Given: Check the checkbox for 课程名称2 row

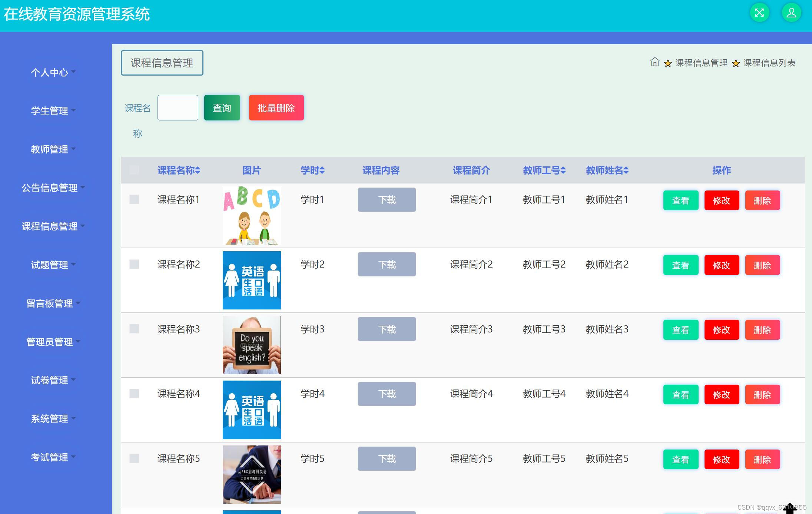Looking at the screenshot, I should tap(134, 264).
